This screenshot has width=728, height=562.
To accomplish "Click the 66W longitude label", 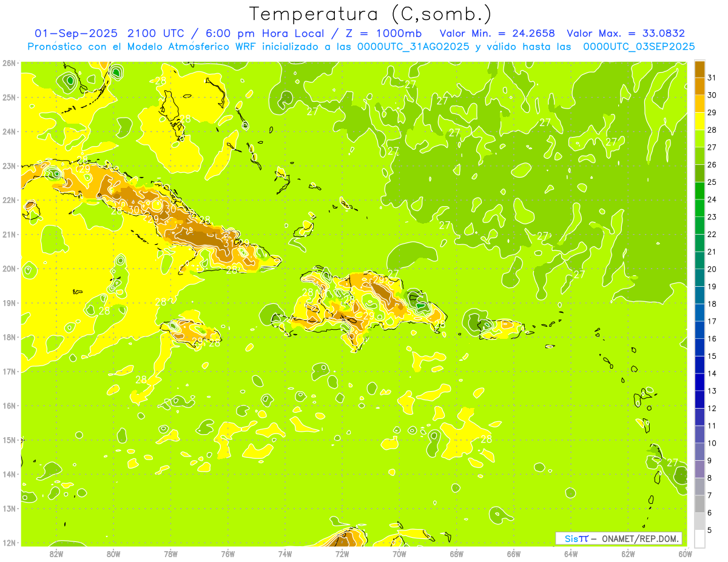I will tap(514, 554).
